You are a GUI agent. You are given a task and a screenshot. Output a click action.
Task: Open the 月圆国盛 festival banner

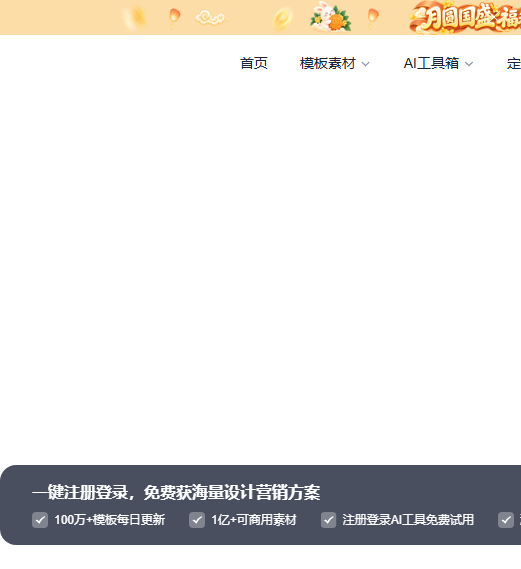pos(465,17)
